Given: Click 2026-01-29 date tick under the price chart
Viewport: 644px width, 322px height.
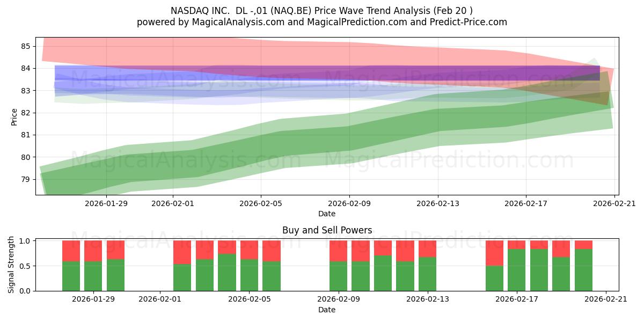Looking at the screenshot, I should (106, 203).
